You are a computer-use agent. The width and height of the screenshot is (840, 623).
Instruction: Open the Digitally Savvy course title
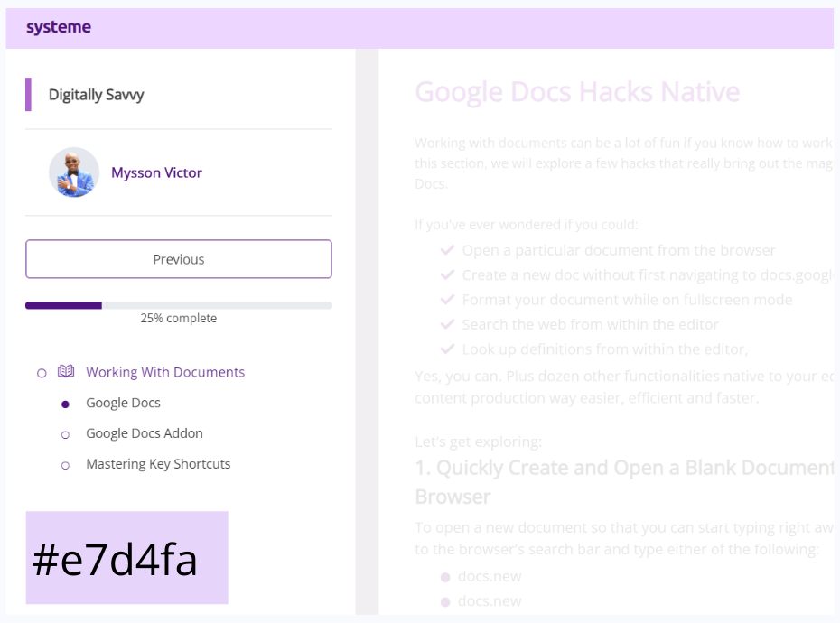[97, 95]
